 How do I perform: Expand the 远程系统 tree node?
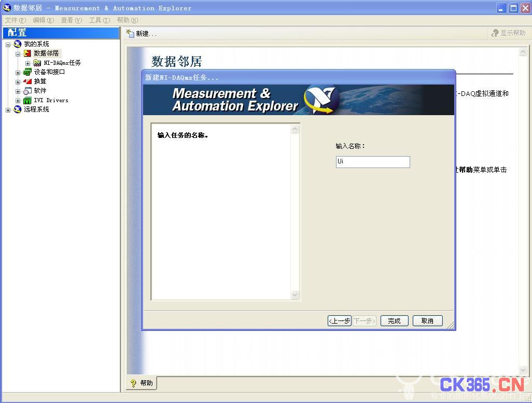8,110
